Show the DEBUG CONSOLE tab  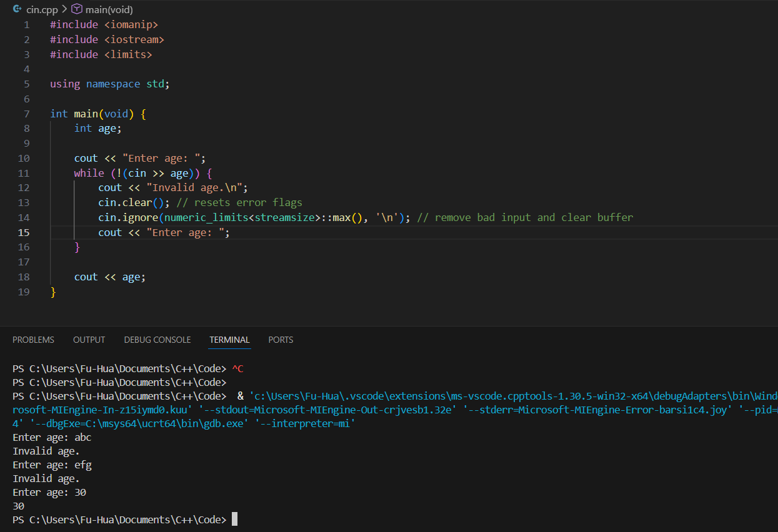pyautogui.click(x=157, y=340)
